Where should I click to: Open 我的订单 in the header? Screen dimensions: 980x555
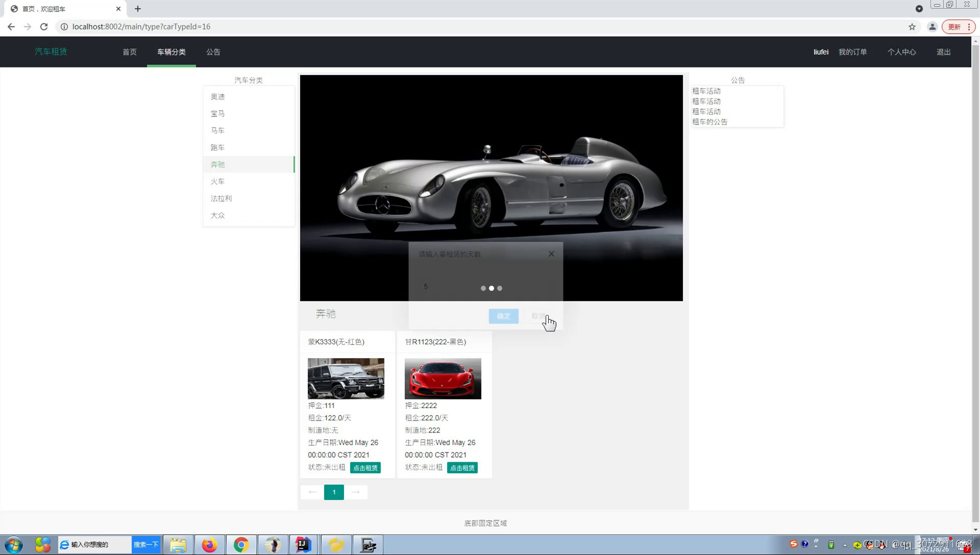click(x=853, y=52)
